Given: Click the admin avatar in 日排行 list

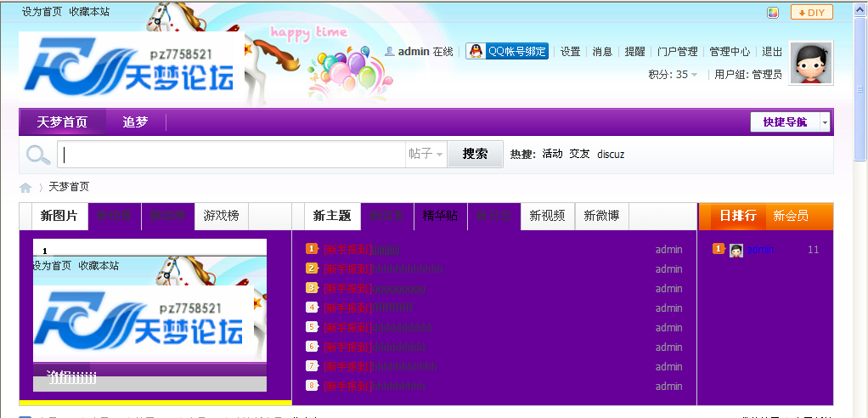Looking at the screenshot, I should tap(736, 251).
